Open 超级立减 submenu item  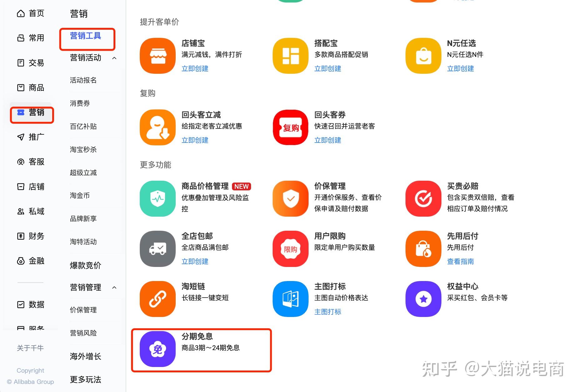(x=83, y=173)
